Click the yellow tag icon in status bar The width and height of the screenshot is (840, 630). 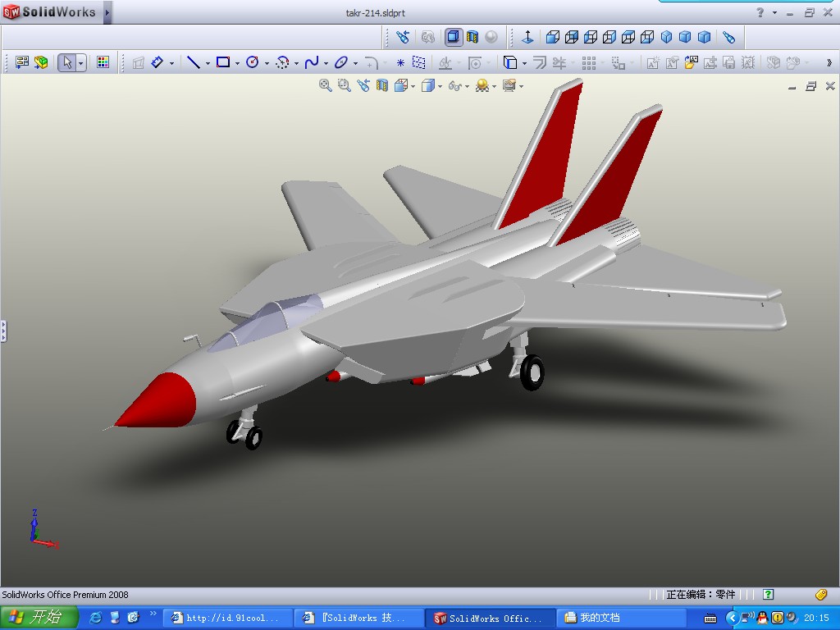(821, 594)
